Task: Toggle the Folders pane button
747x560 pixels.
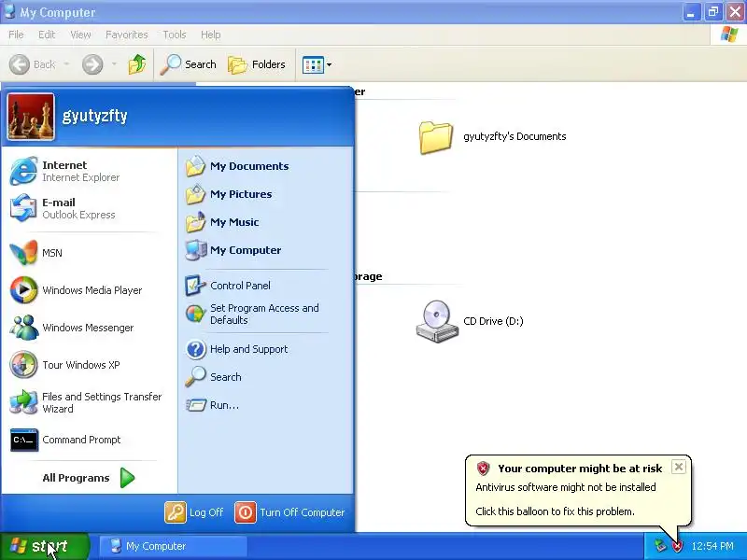Action: click(x=257, y=64)
